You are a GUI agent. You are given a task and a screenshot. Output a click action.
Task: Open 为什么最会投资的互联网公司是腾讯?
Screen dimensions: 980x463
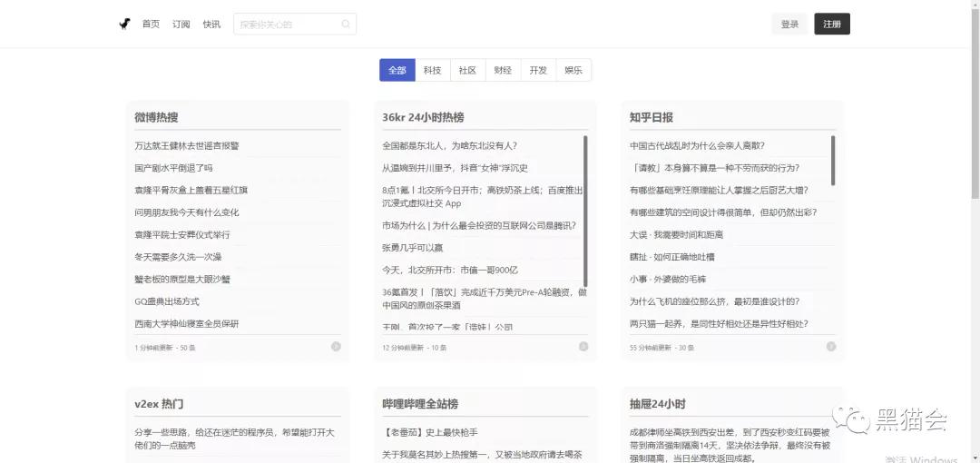click(479, 225)
